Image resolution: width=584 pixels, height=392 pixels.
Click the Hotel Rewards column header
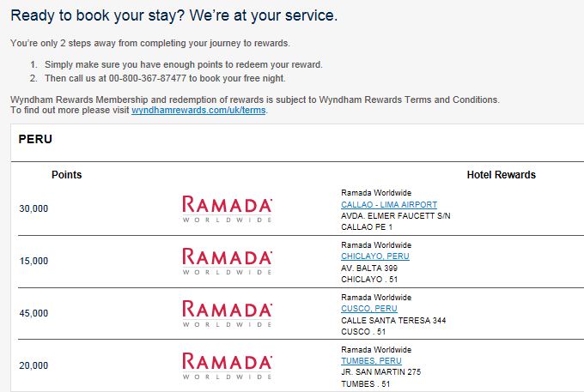[502, 175]
